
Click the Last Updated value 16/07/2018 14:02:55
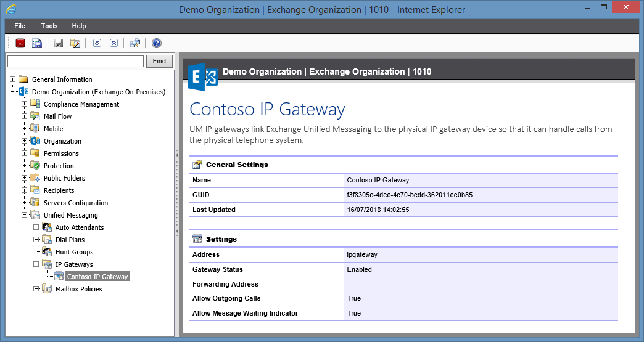[378, 210]
